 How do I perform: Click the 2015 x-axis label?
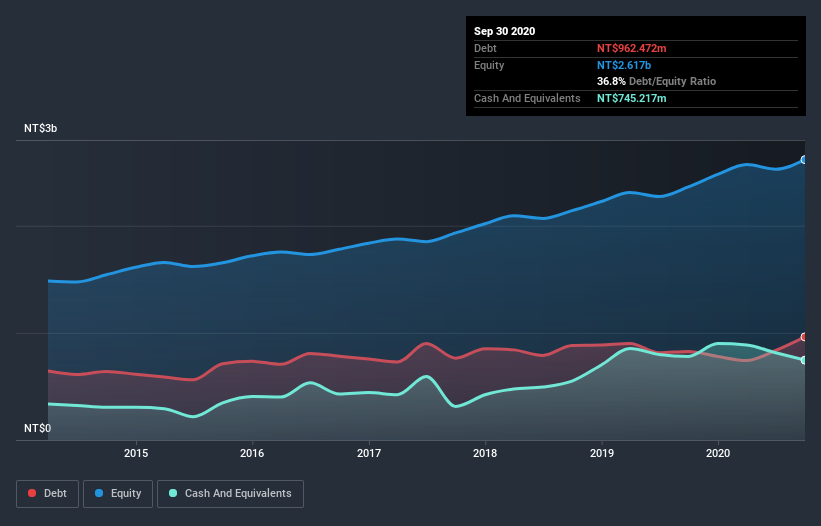pyautogui.click(x=136, y=453)
